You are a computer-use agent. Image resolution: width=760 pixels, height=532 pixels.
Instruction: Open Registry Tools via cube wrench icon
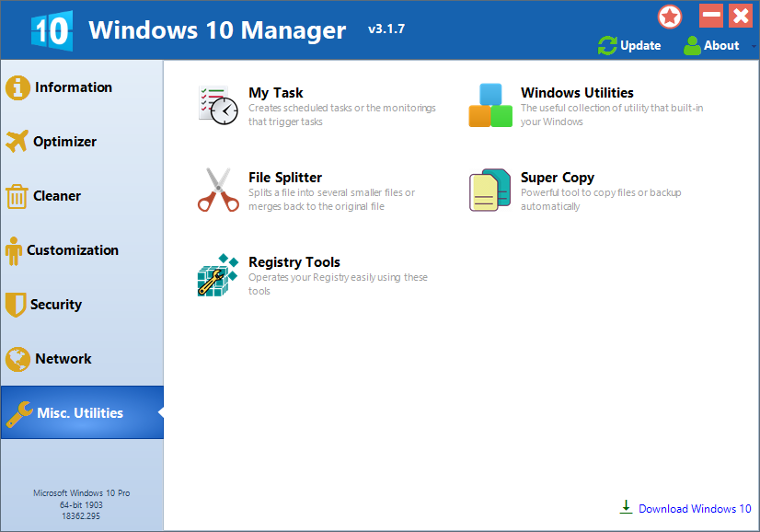(218, 274)
